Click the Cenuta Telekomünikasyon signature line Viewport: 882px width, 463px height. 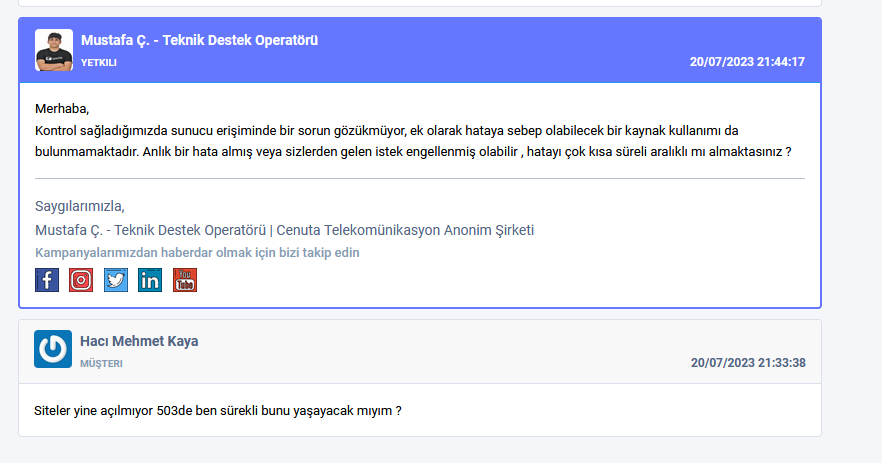pos(284,230)
